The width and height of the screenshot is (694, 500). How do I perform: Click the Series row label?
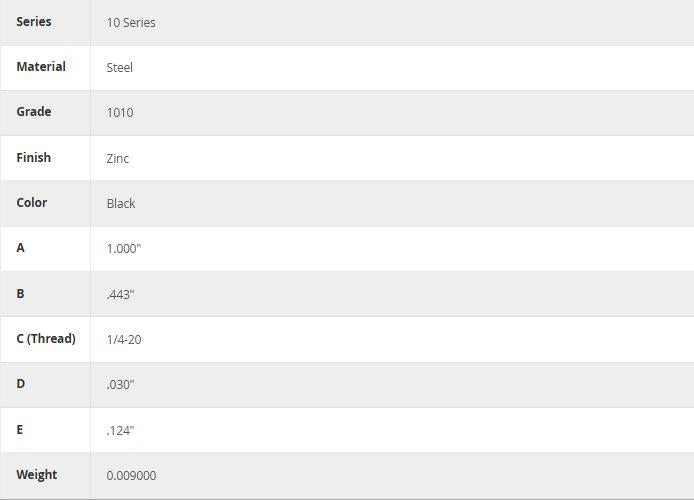pyautogui.click(x=34, y=21)
